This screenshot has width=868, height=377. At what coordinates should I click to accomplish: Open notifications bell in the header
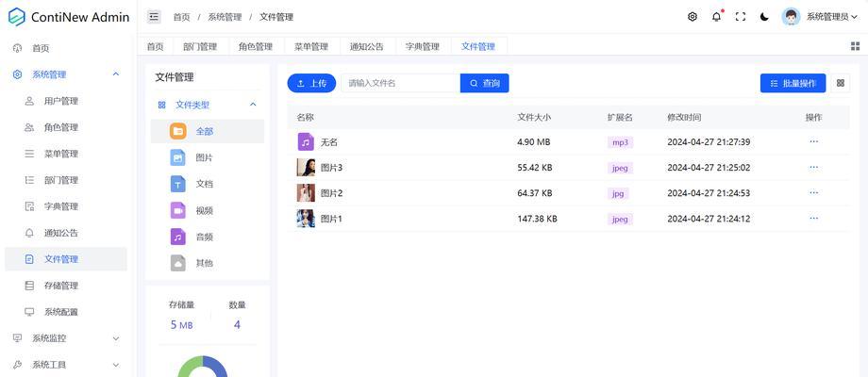(x=716, y=17)
